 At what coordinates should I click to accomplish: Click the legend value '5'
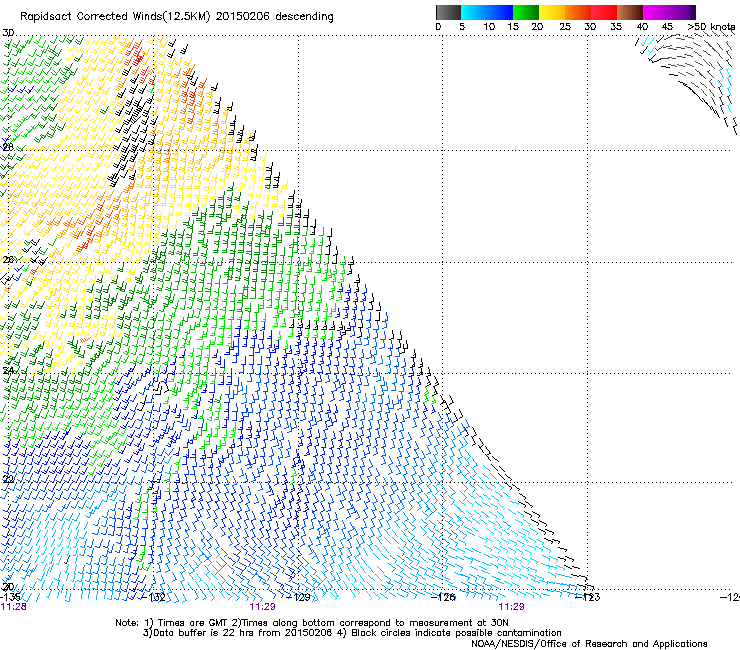click(x=462, y=27)
